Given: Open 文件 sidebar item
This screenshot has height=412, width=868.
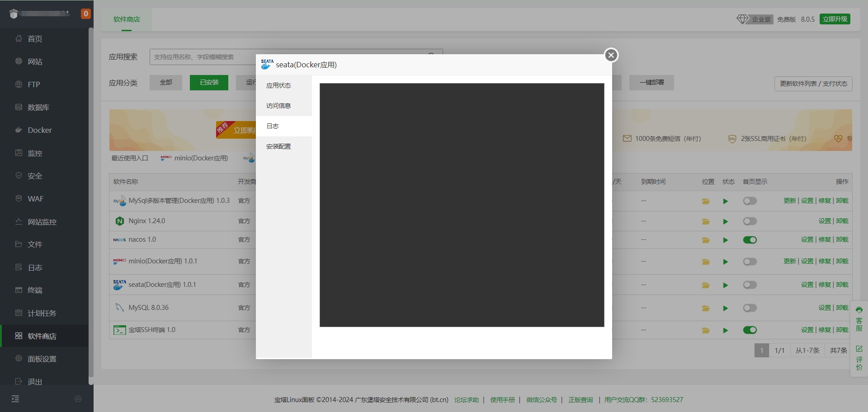Looking at the screenshot, I should tap(44, 244).
